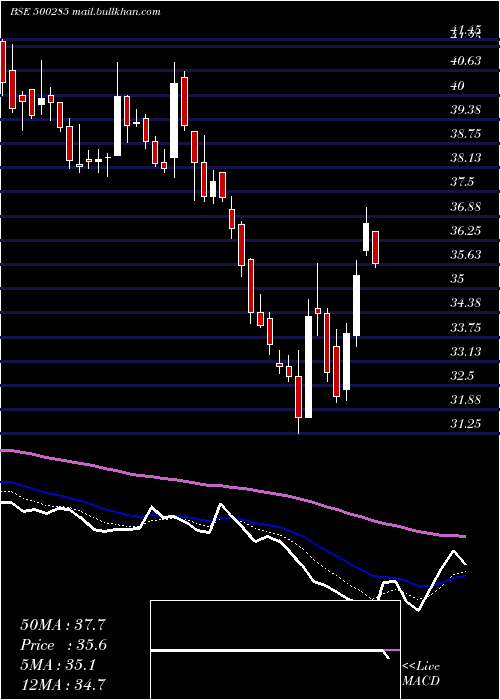Click the Price : 35.6 readout
500x700 pixels.
pos(64,645)
